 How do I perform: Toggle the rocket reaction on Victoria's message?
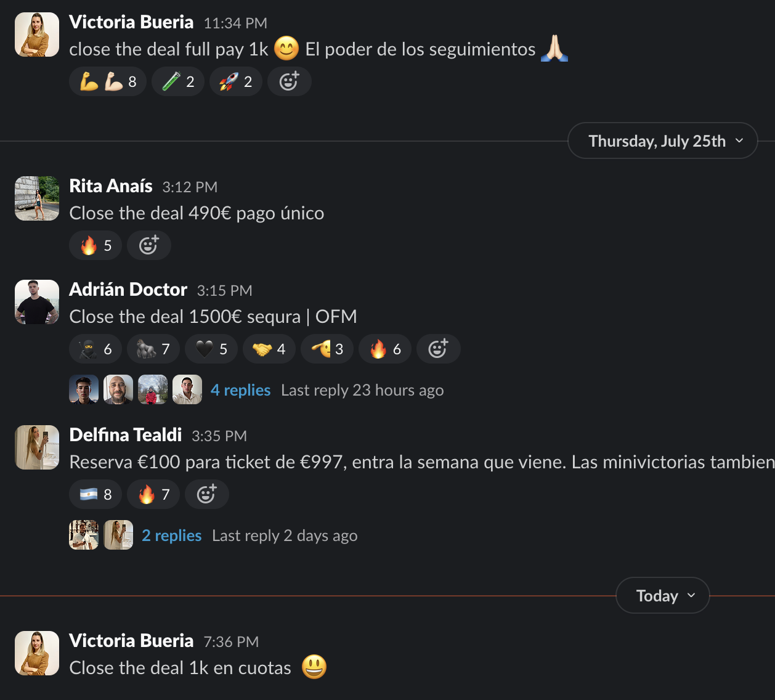click(x=236, y=81)
